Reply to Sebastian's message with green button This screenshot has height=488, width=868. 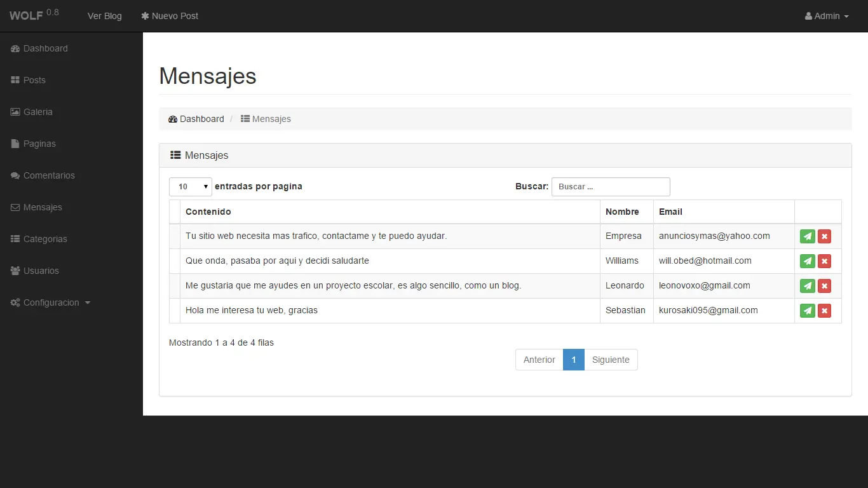point(808,311)
